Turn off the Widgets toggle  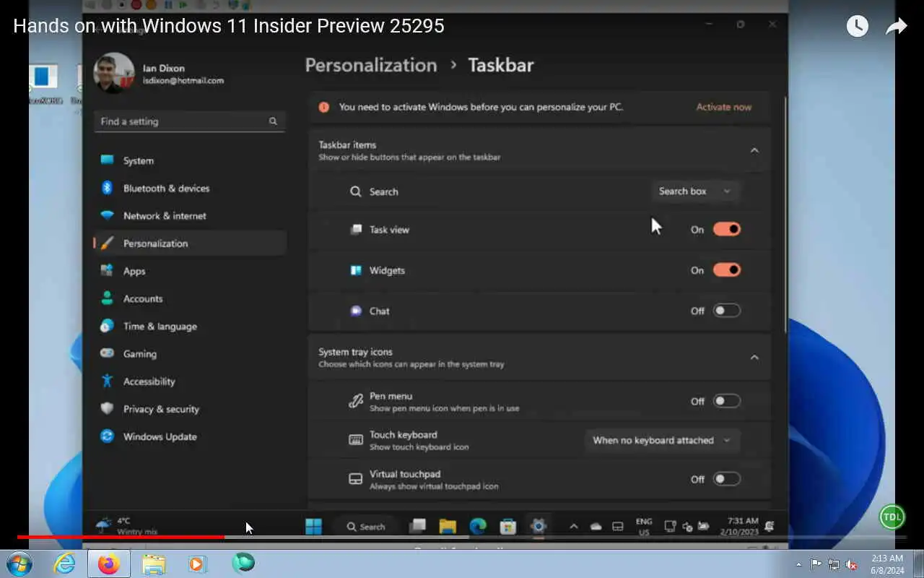tap(727, 270)
